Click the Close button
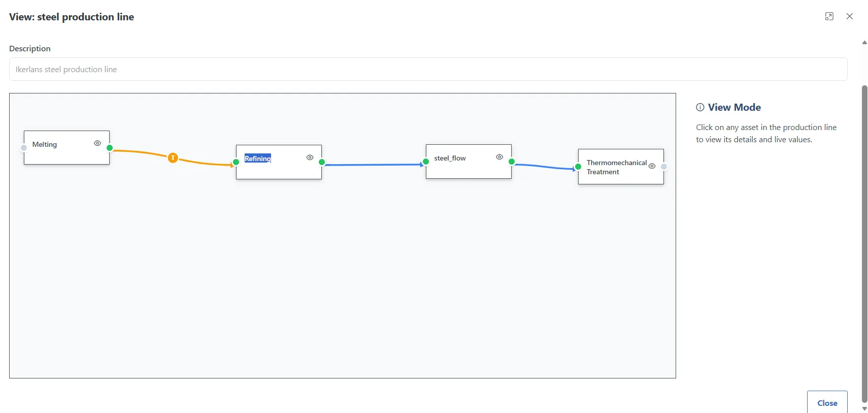Image resolution: width=868 pixels, height=413 pixels. click(x=827, y=402)
